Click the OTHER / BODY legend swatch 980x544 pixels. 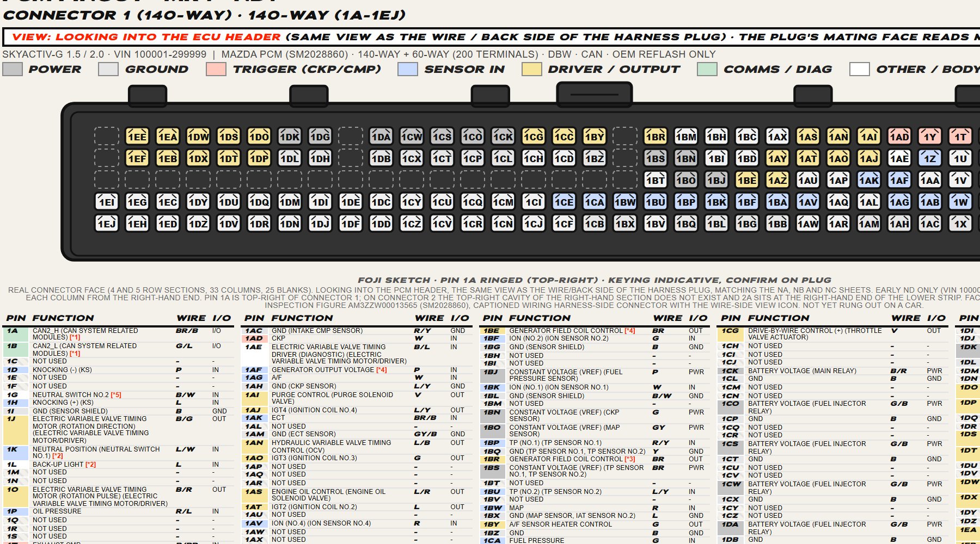pos(859,69)
